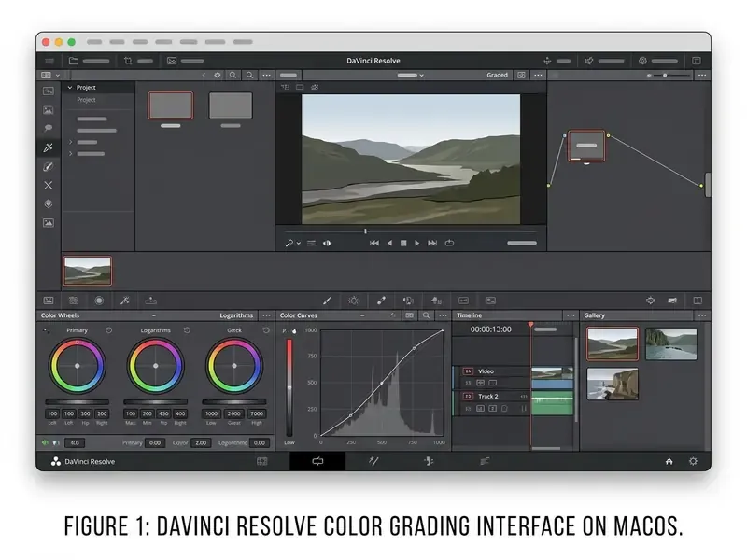Click the gear icon in the top-right toolbar
This screenshot has width=747, height=560.
pos(642,61)
